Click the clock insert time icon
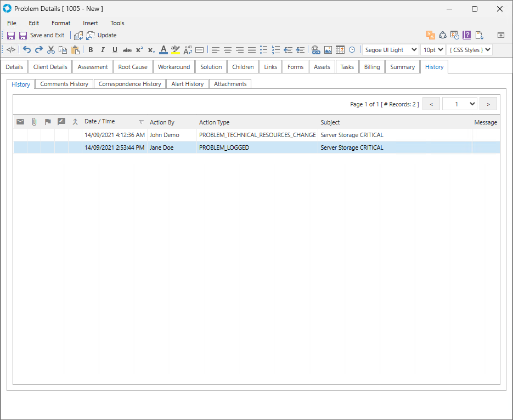This screenshot has width=513, height=420. click(x=352, y=50)
